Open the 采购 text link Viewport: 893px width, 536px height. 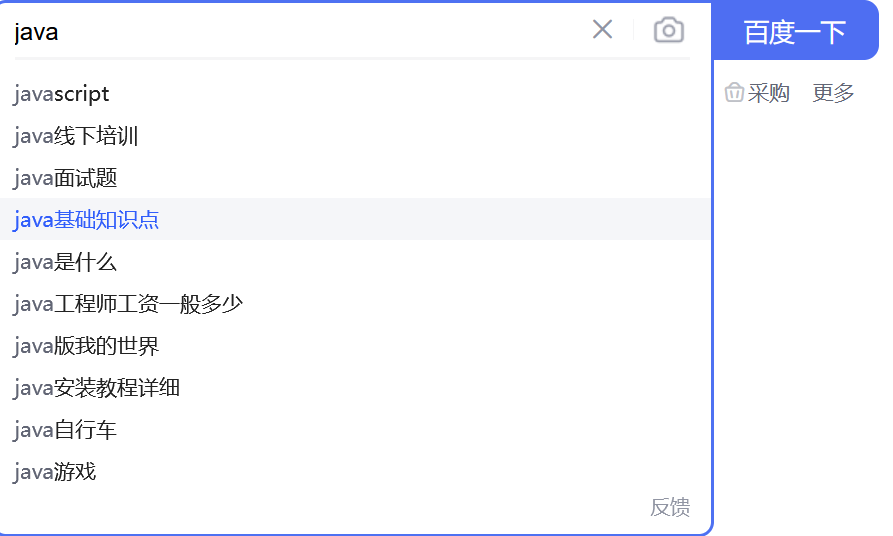pos(769,93)
